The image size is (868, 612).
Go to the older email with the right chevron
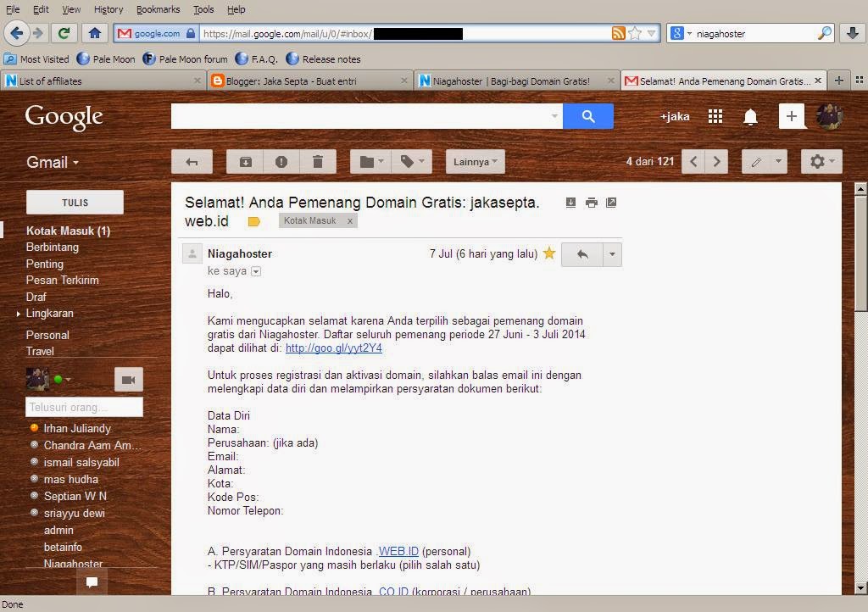716,162
